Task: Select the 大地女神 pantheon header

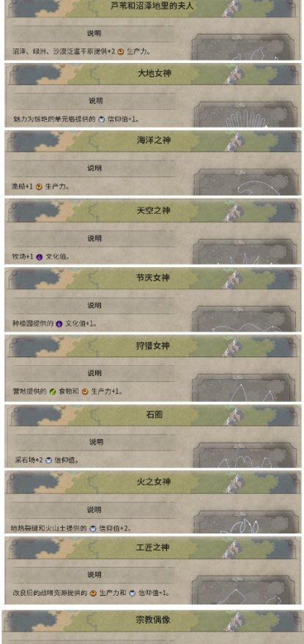Action: tap(153, 73)
